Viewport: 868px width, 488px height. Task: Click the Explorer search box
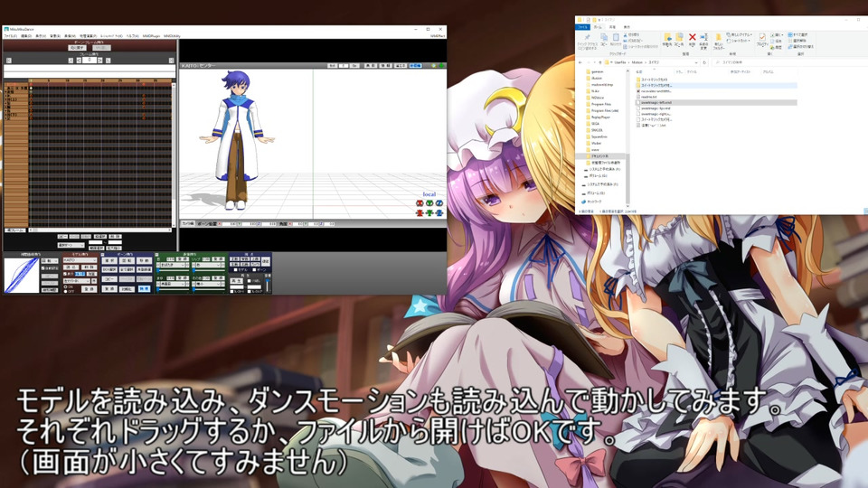pyautogui.click(x=790, y=62)
